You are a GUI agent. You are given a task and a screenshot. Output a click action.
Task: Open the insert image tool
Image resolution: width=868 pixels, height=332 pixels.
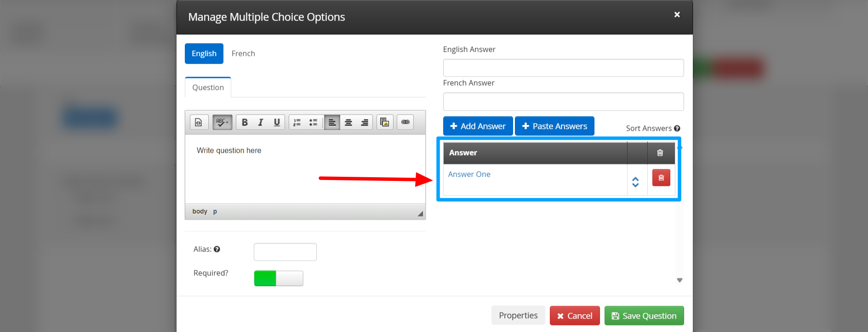point(385,122)
